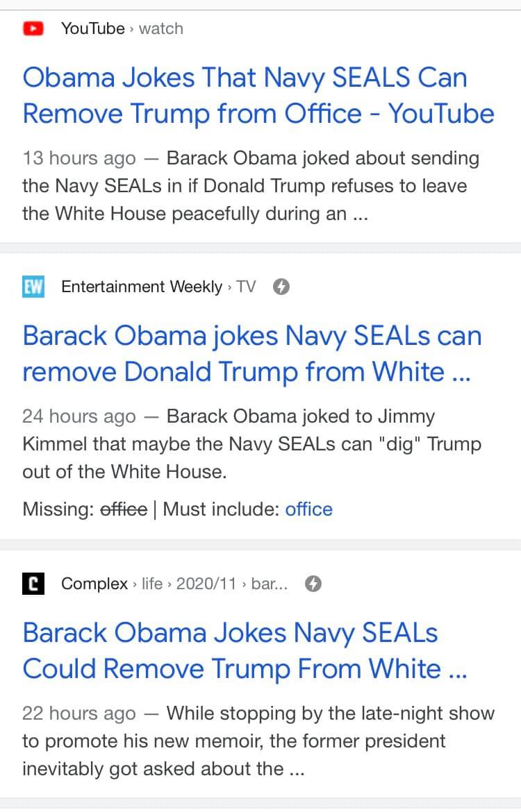Click the '24 hours ago' timestamp
Viewport: 521px width, 812px height.
tap(78, 416)
